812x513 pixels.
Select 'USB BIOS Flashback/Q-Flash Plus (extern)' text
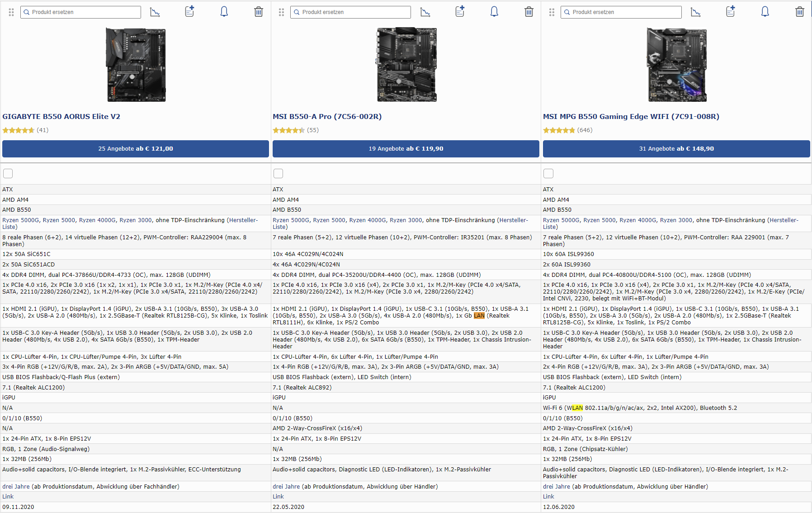click(61, 377)
